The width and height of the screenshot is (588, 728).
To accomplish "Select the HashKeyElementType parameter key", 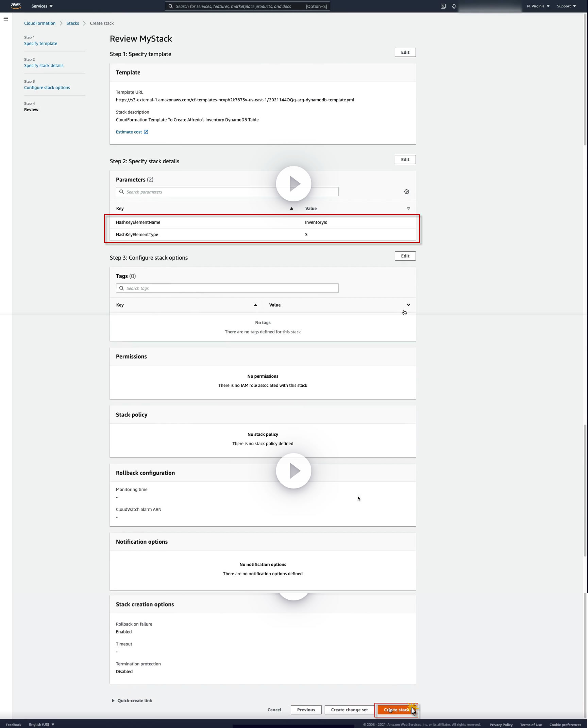I will [137, 235].
